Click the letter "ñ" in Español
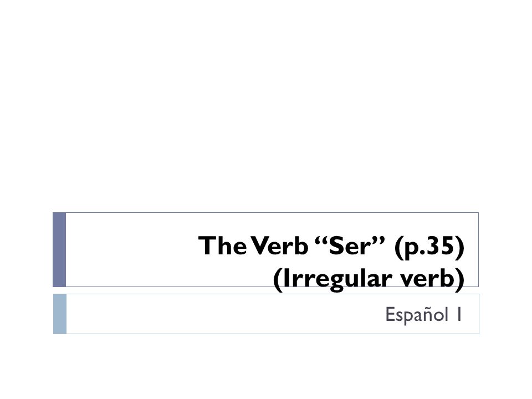This screenshot has width=532, height=399. [x=427, y=314]
